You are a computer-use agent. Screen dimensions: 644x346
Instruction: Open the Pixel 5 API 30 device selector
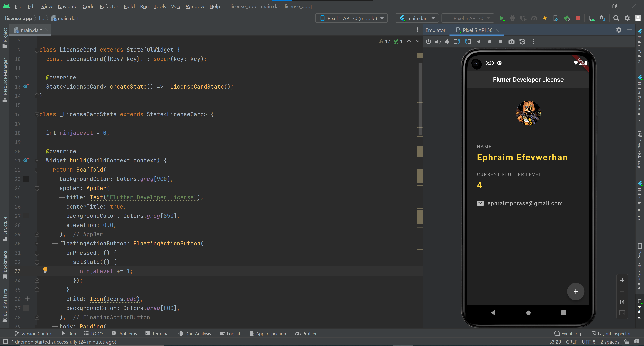tap(351, 18)
